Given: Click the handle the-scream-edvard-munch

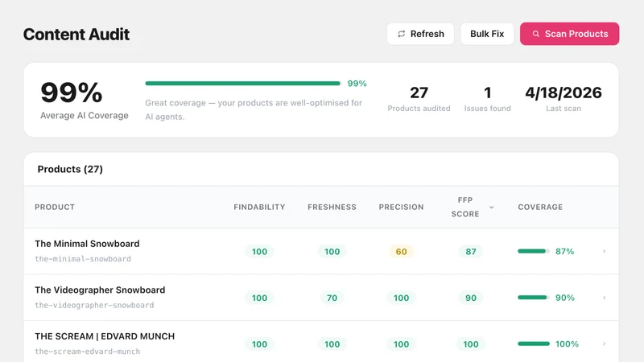Looking at the screenshot, I should point(88,352).
